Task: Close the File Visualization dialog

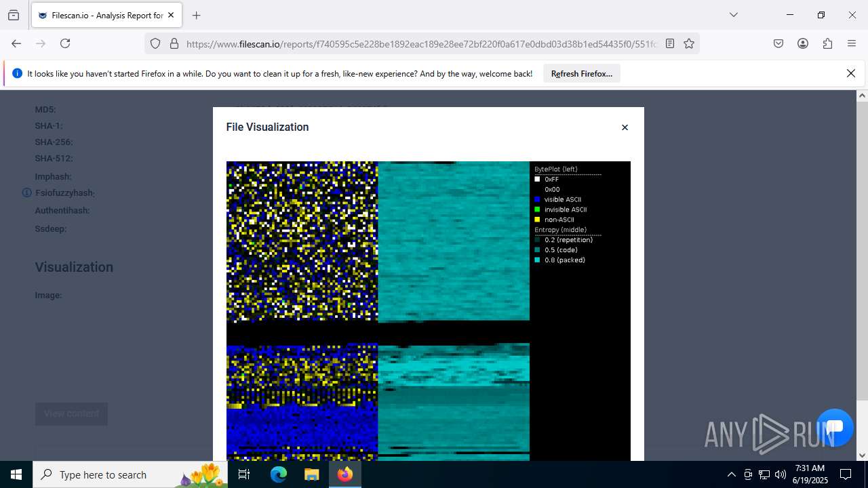Action: (625, 127)
